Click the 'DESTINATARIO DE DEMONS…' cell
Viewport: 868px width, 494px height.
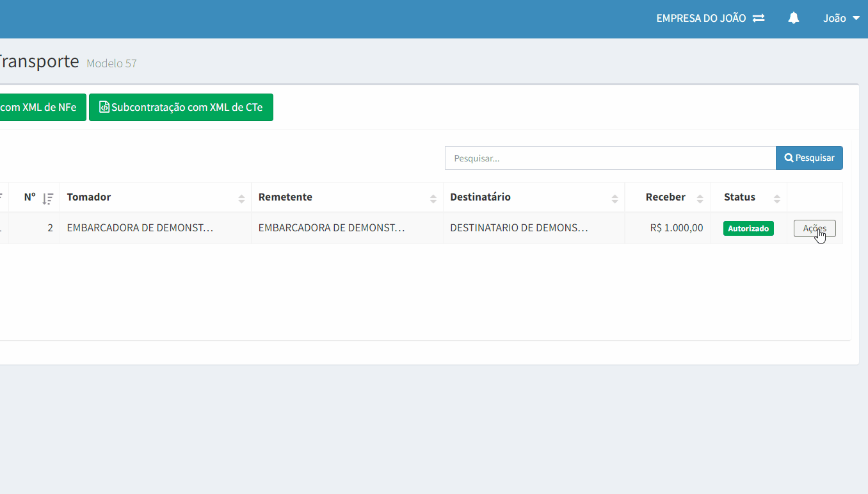[x=518, y=228]
